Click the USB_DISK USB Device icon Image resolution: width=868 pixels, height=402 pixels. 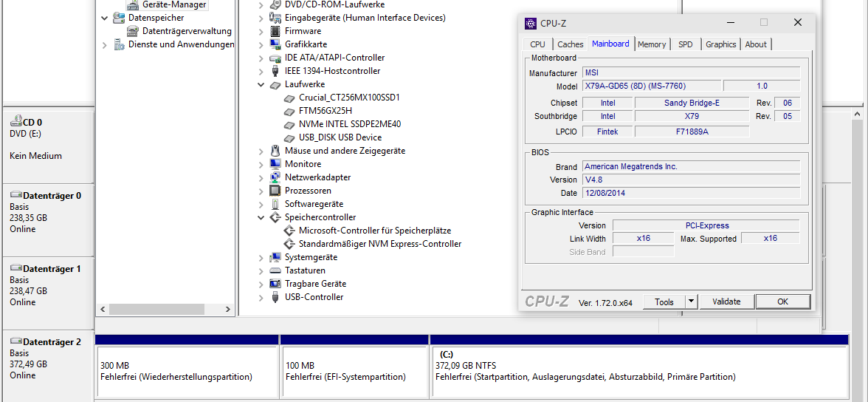(289, 138)
